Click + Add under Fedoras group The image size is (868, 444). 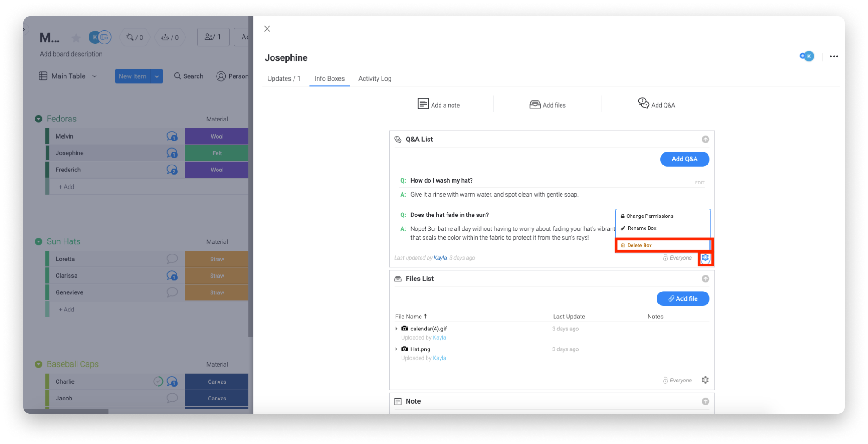pos(66,187)
